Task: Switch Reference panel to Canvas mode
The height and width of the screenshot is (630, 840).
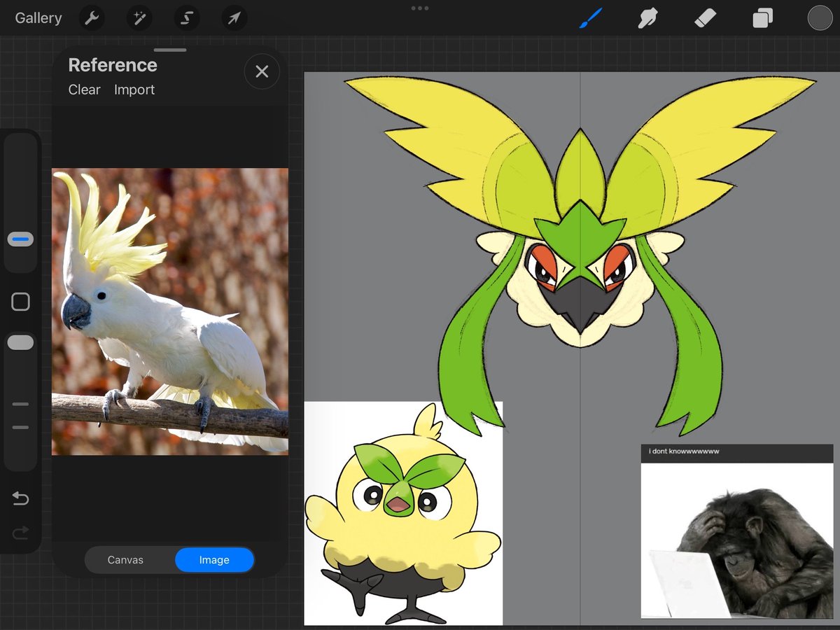Action: pyautogui.click(x=125, y=560)
